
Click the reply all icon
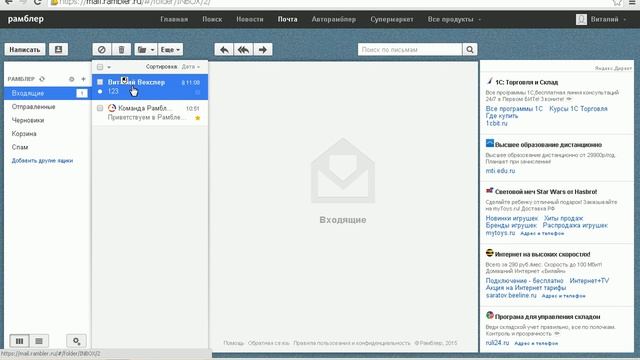tap(244, 49)
